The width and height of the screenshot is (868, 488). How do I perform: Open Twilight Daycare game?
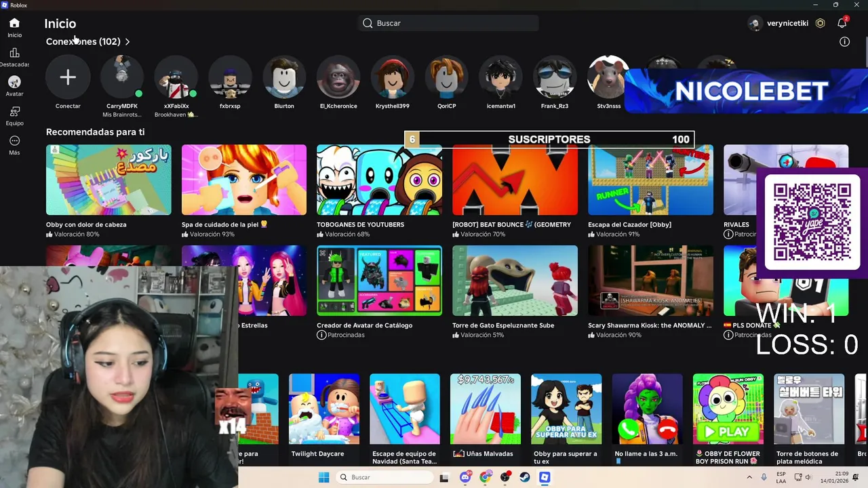(x=324, y=409)
